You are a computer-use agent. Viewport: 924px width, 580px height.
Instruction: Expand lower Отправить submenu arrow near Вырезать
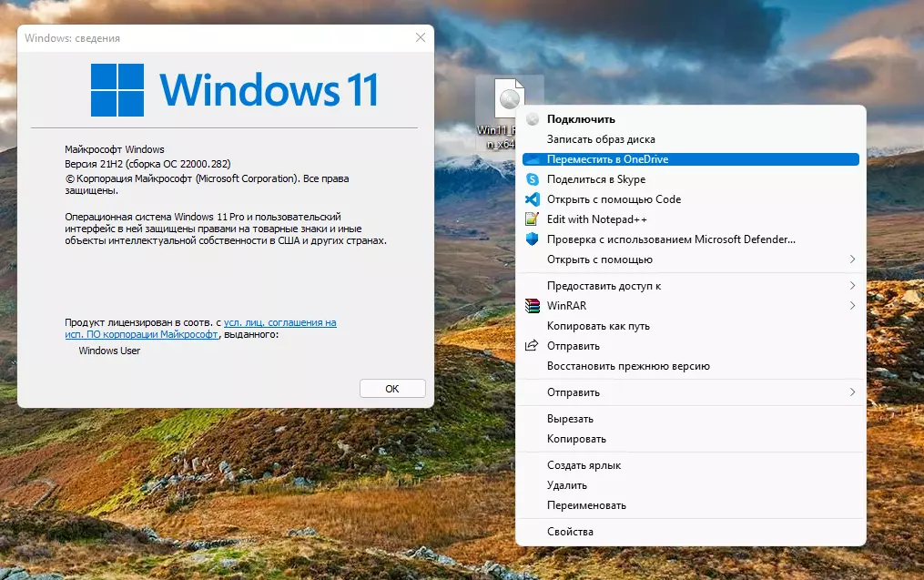click(x=852, y=392)
